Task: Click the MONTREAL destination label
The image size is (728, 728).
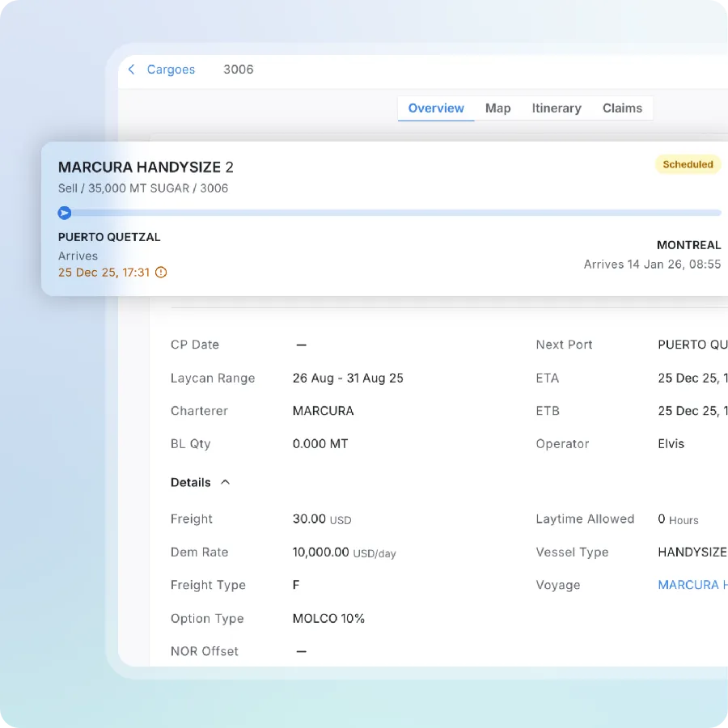Action: (688, 245)
